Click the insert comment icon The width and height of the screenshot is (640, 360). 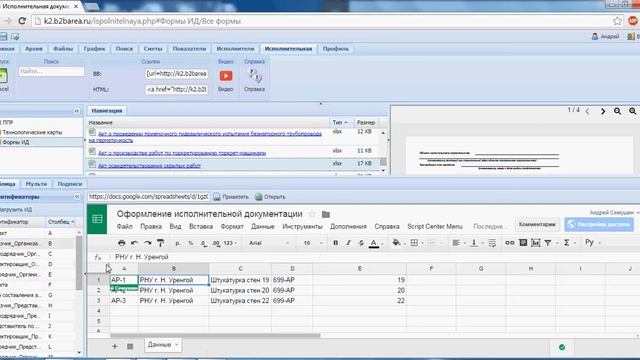(x=523, y=243)
